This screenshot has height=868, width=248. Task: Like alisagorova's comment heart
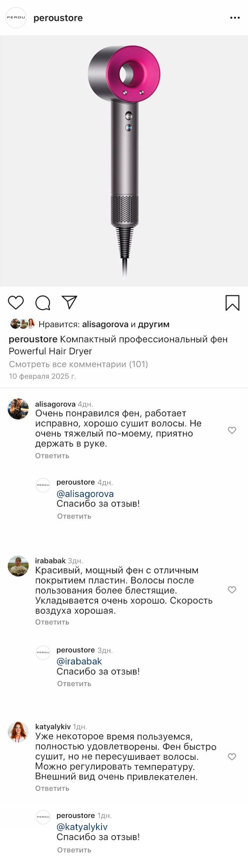(x=232, y=430)
